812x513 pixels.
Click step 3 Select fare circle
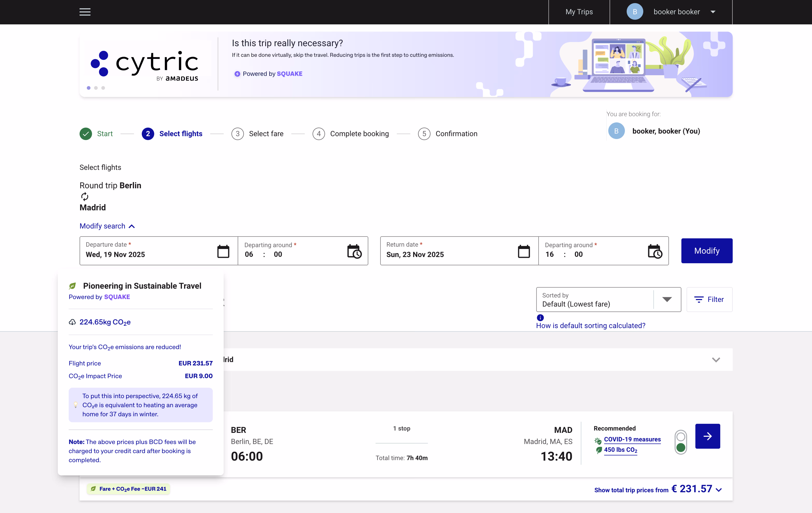point(238,134)
